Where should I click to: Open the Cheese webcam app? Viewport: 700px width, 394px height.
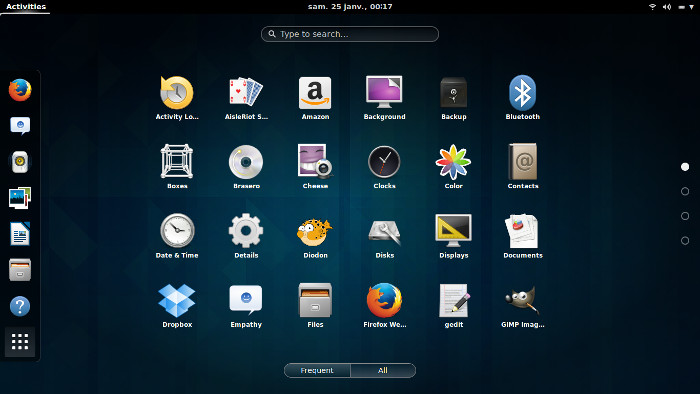point(315,166)
